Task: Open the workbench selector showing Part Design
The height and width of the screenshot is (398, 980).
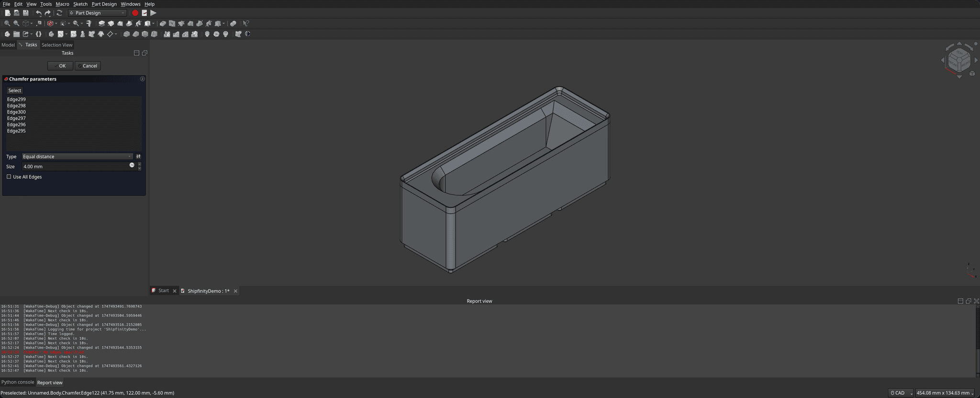Action: [x=98, y=13]
